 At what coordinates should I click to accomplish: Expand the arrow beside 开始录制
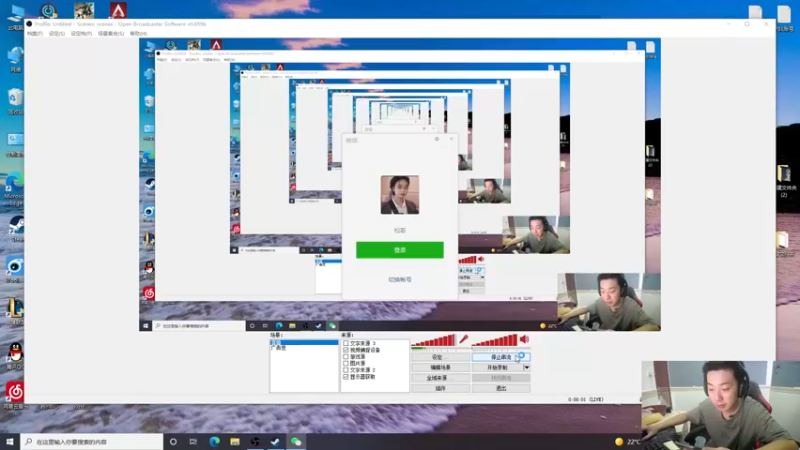[527, 367]
